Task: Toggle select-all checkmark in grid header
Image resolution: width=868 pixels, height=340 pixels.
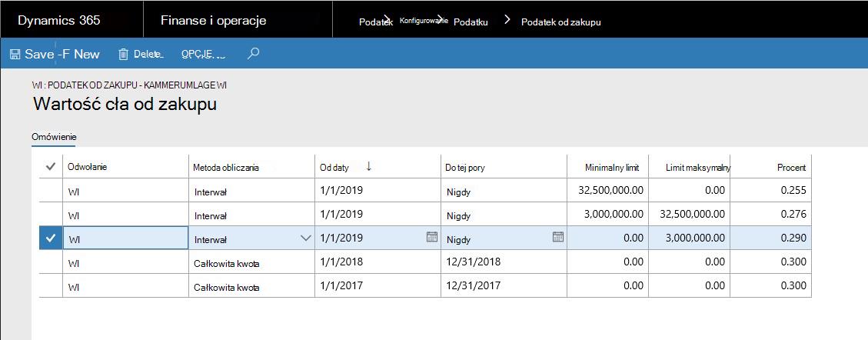Action: [x=51, y=167]
